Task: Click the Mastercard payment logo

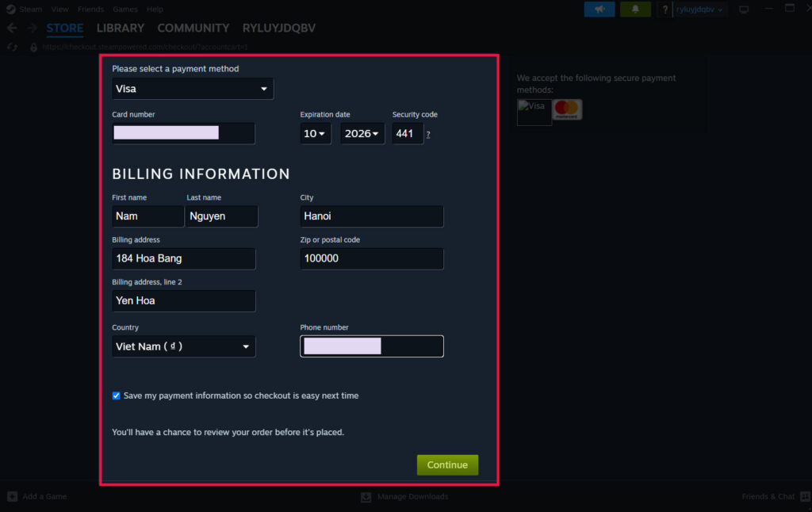Action: tap(566, 109)
